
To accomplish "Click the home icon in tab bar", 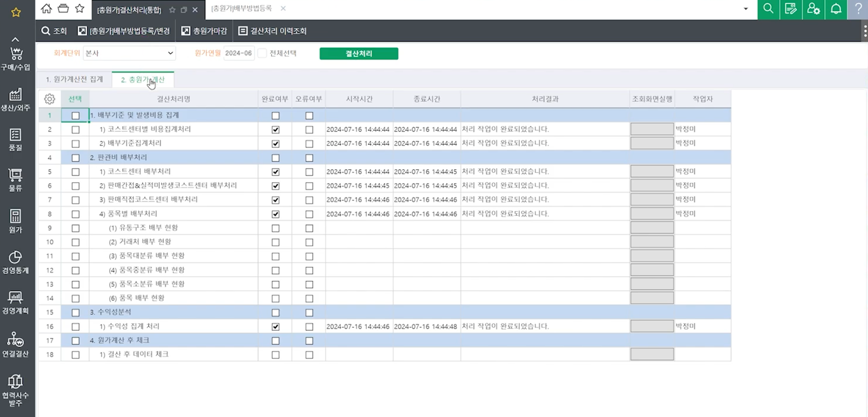I will click(47, 9).
